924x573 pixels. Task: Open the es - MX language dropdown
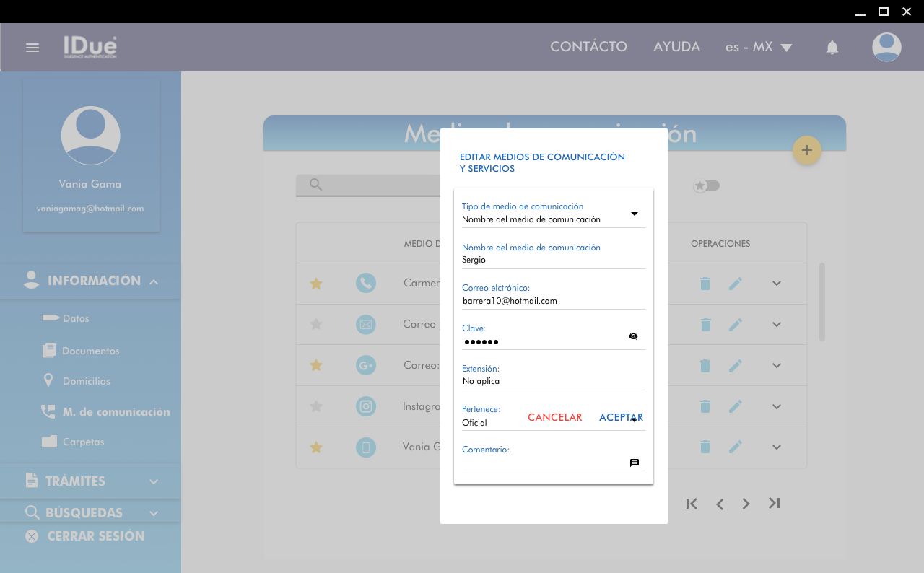coord(759,48)
